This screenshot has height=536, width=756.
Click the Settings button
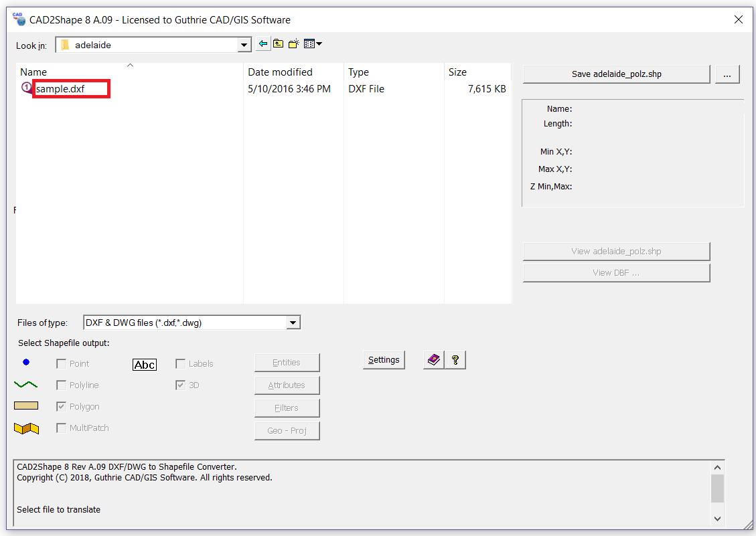click(384, 360)
